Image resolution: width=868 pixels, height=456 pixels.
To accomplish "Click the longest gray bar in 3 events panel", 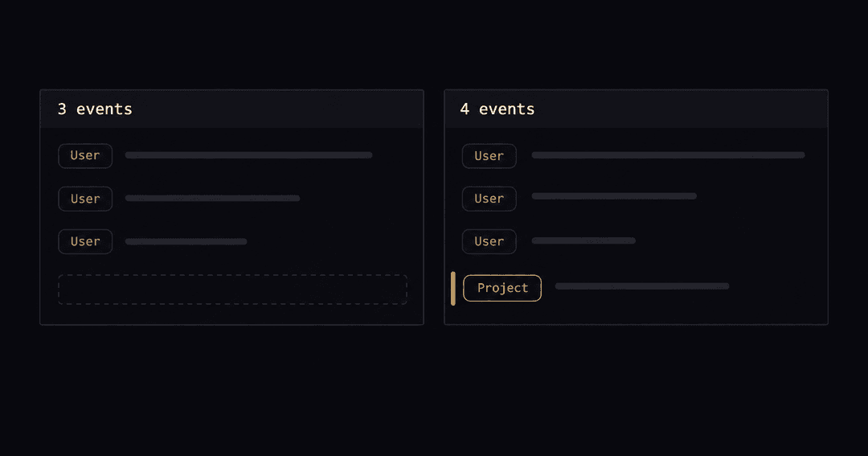I will point(248,155).
